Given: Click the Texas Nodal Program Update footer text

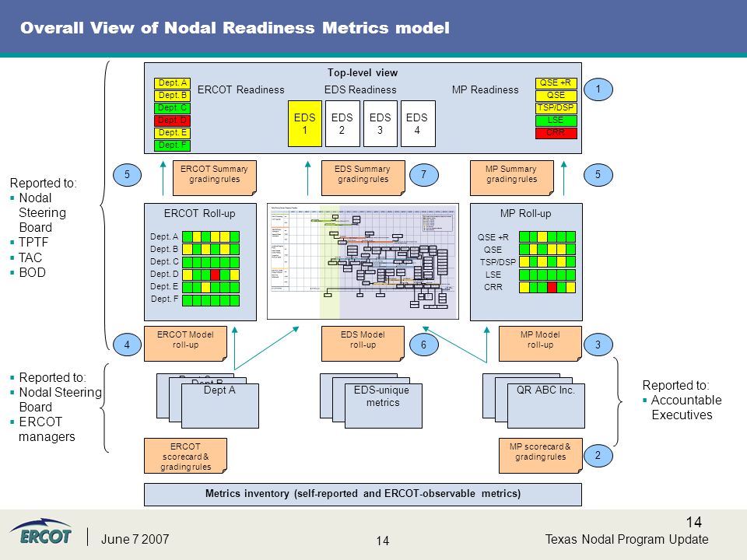Looking at the screenshot, I should point(626,540).
